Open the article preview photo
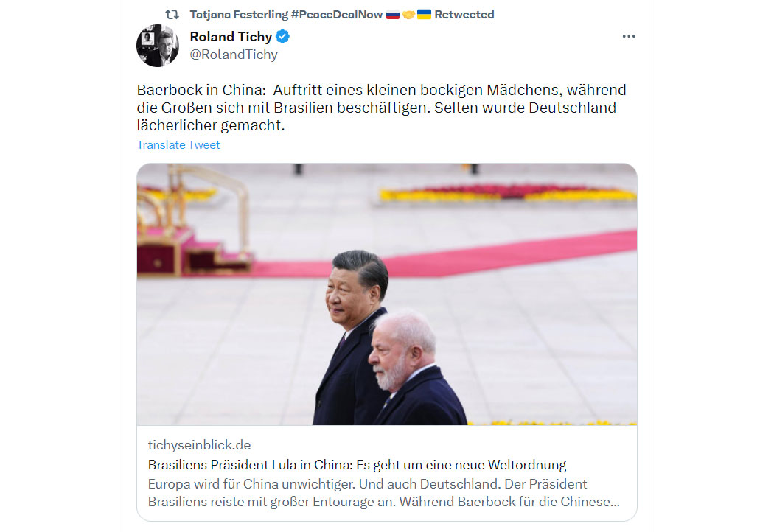774x532 pixels. coord(386,294)
